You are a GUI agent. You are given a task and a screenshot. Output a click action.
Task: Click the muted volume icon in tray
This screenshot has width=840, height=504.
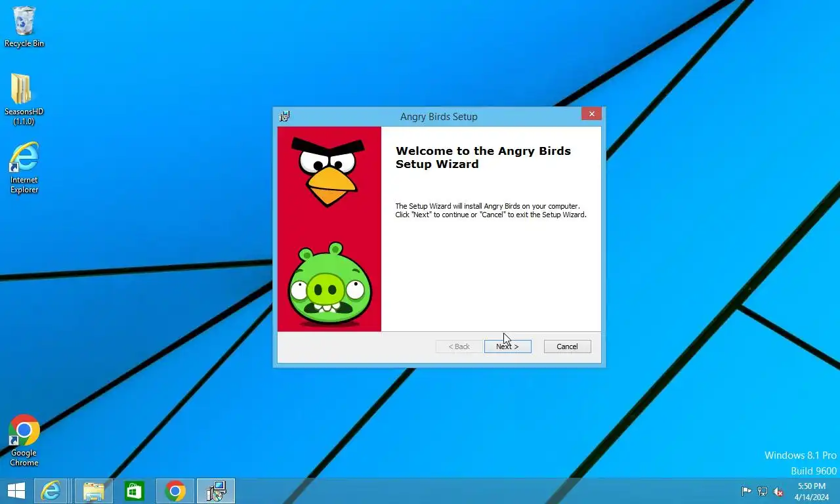(x=778, y=492)
